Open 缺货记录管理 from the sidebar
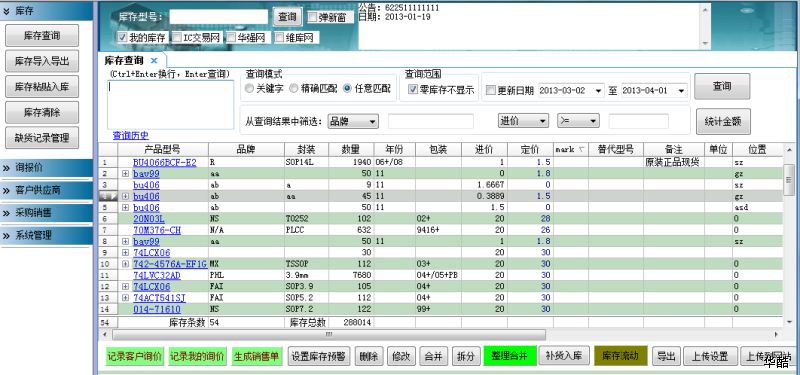This screenshot has height=375, width=800. (42, 138)
